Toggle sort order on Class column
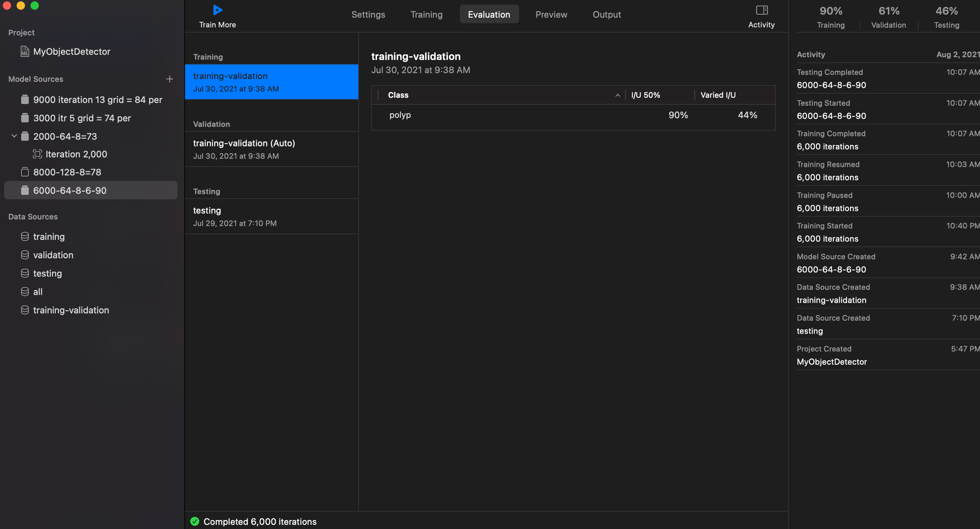980x529 pixels. point(618,95)
